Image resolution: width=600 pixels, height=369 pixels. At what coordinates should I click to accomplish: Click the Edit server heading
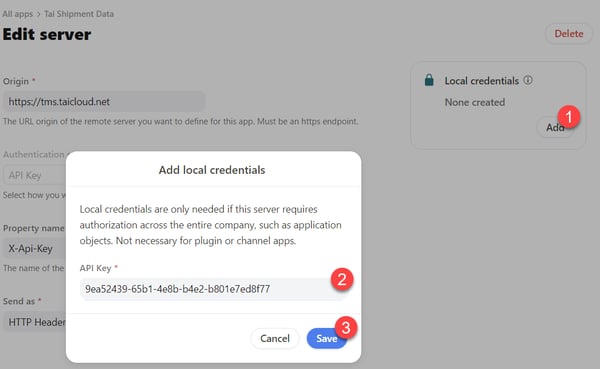(47, 34)
